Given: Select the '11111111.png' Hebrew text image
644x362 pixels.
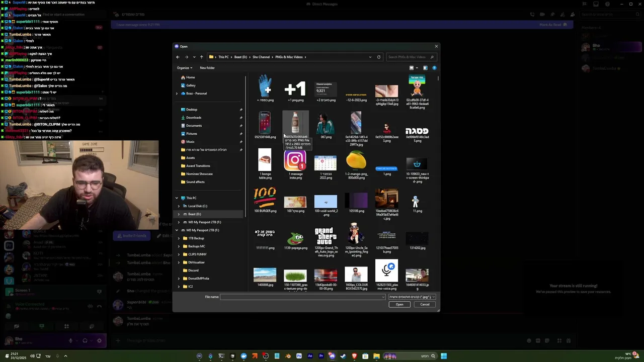Looking at the screenshot, I should (265, 240).
